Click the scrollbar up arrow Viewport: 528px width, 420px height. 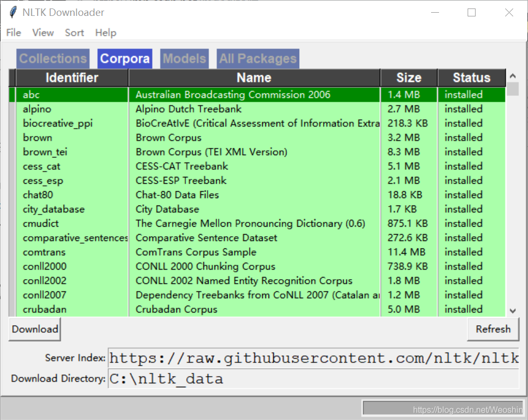pyautogui.click(x=513, y=76)
